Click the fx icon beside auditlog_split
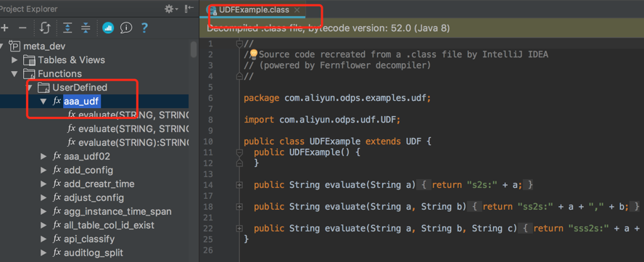The height and width of the screenshot is (262, 644). [57, 253]
